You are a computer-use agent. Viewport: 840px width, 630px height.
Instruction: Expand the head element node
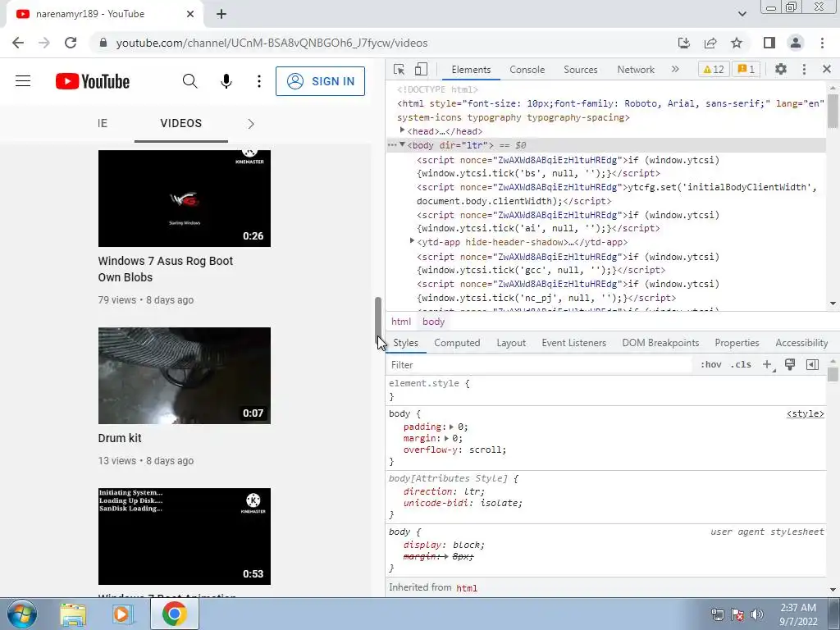pyautogui.click(x=402, y=130)
